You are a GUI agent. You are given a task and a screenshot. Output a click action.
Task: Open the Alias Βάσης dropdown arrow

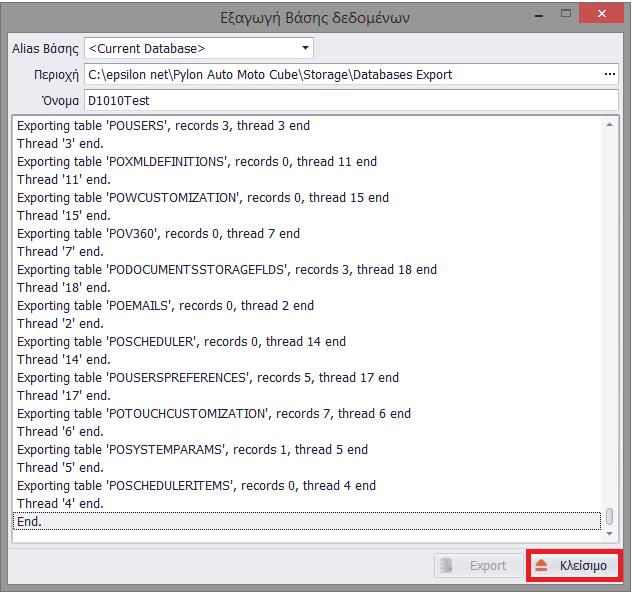click(x=305, y=48)
